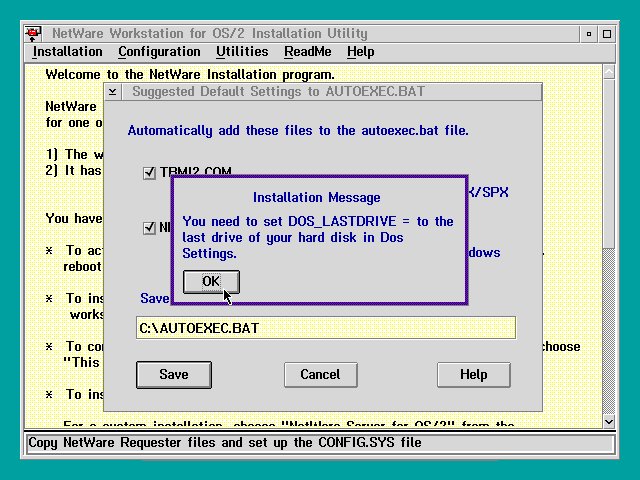This screenshot has width=640, height=480.
Task: Click the 'Suggested Default Settings to AUTOEXEC.BAT' title bar
Action: 331,92
